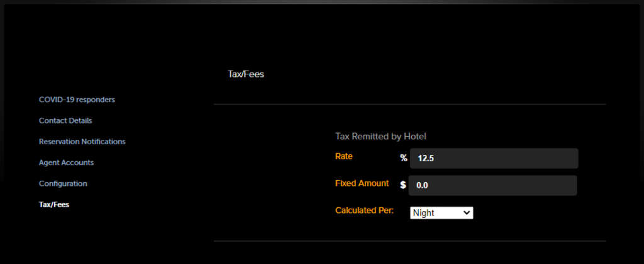The width and height of the screenshot is (644, 264).
Task: Select Agent Accounts in the sidebar
Action: point(66,163)
